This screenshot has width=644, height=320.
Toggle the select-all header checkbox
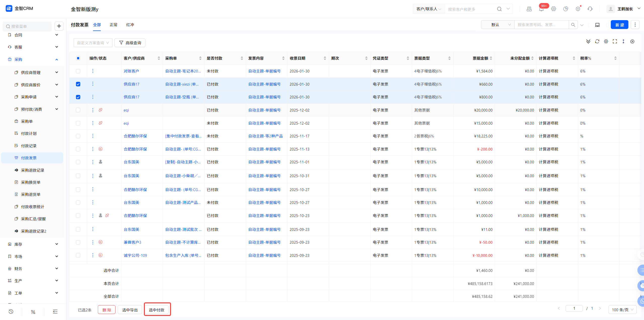pyautogui.click(x=78, y=58)
